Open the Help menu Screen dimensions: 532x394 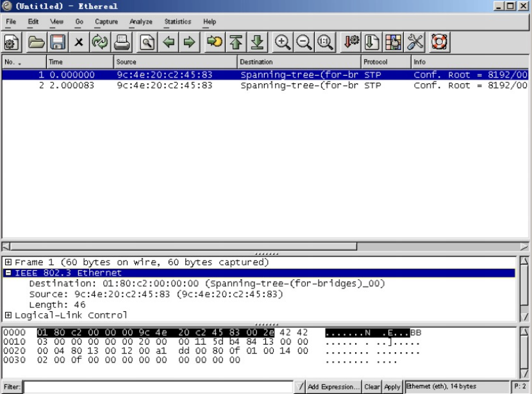(210, 22)
